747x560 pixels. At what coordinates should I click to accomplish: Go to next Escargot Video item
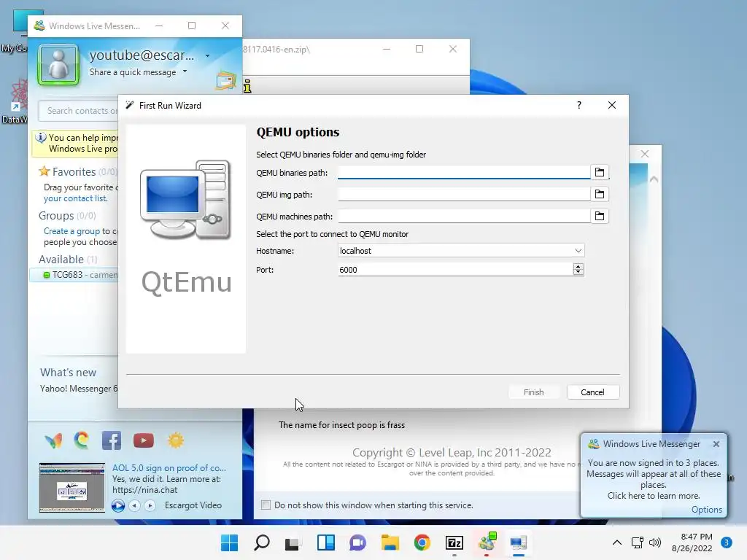coord(150,505)
